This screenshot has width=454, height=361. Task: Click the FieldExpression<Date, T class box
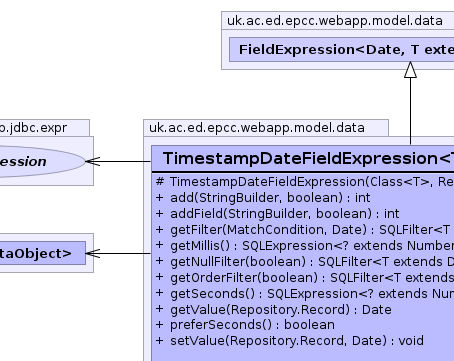342,49
